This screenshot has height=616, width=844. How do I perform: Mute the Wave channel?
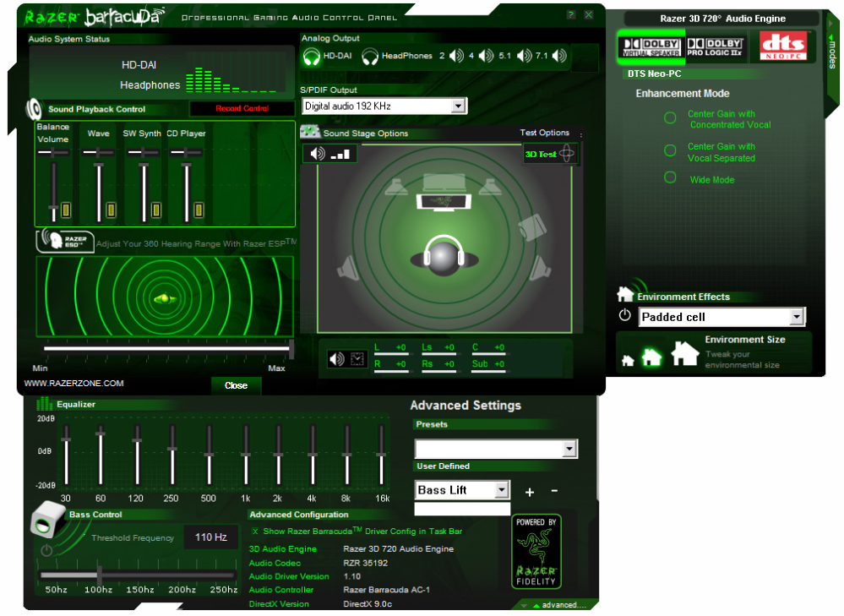tap(111, 210)
